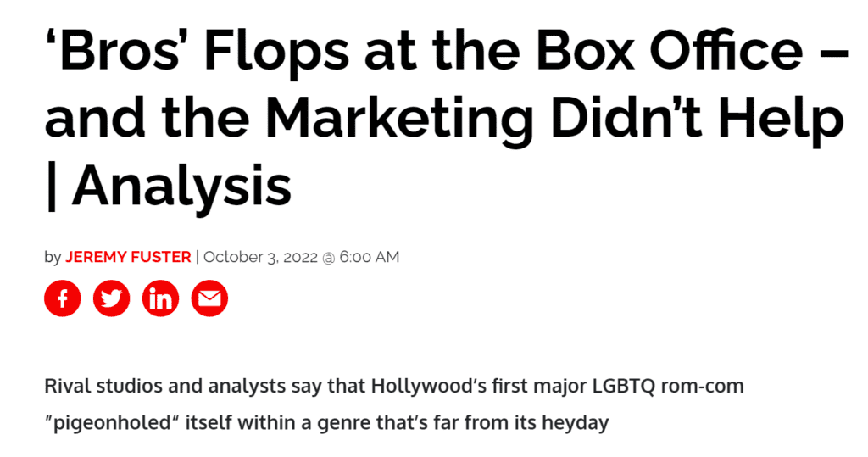
Task: Click the publication date October 3, 2022
Action: pyautogui.click(x=261, y=257)
